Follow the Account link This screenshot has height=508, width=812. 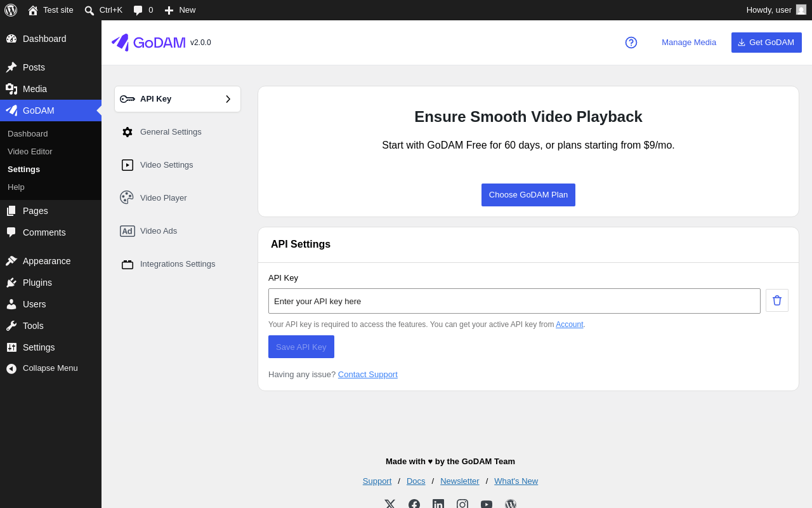point(570,324)
